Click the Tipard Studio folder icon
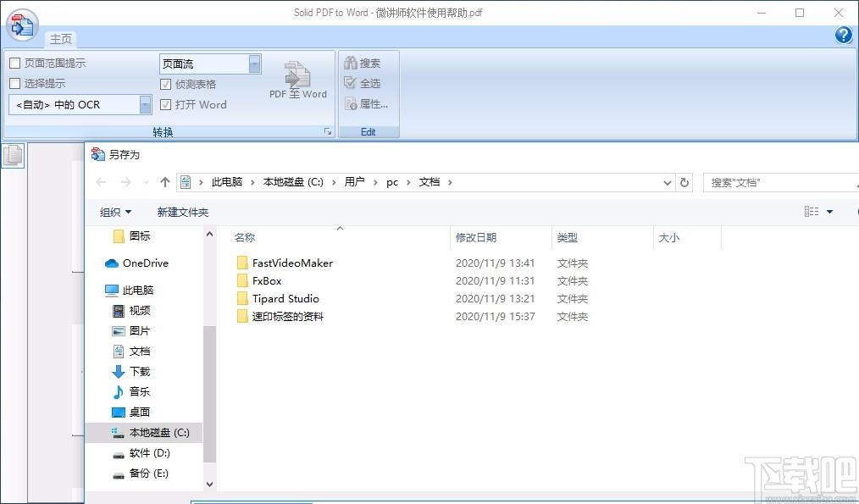This screenshot has height=504, width=859. point(242,298)
